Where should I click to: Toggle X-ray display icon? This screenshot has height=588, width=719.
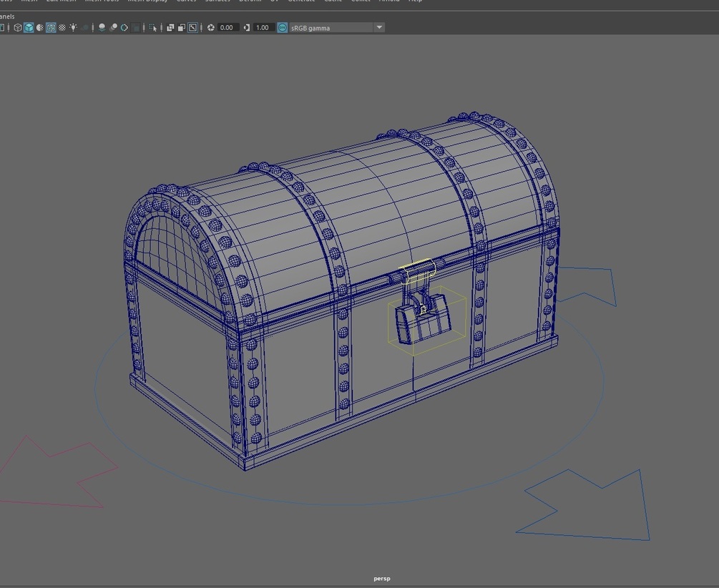click(x=170, y=27)
